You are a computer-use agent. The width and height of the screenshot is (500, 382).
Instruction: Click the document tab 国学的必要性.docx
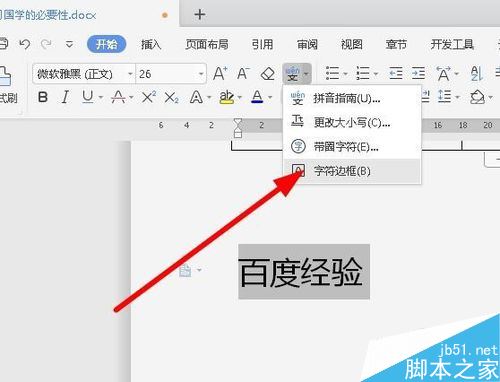tap(48, 15)
